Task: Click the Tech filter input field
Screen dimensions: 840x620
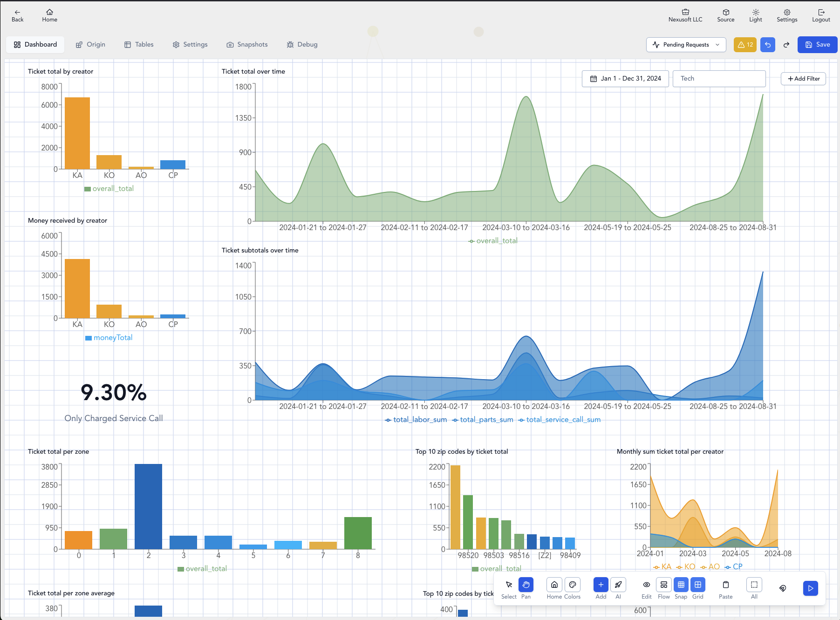Action: [x=719, y=79]
